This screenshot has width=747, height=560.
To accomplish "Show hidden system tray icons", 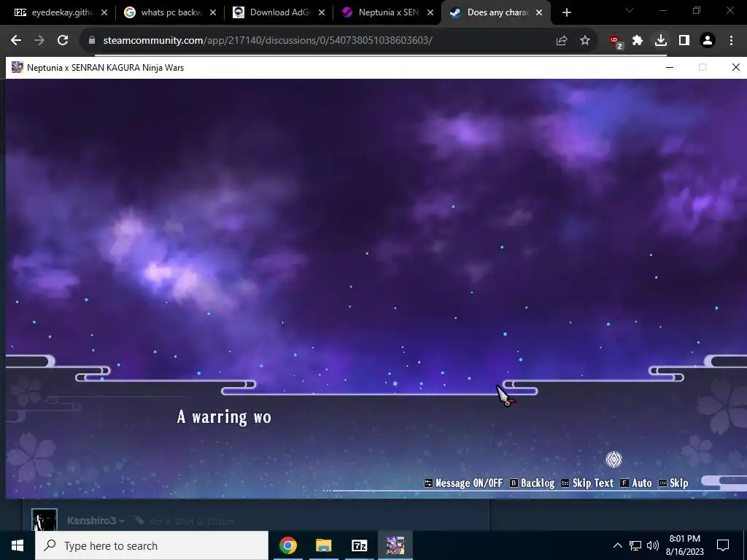I will (x=617, y=545).
